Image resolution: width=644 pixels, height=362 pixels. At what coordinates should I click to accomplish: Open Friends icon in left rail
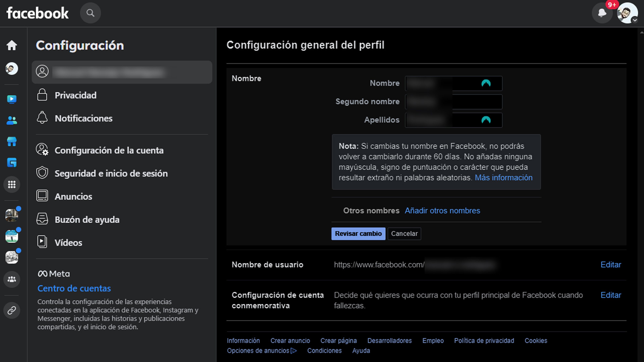(x=12, y=120)
